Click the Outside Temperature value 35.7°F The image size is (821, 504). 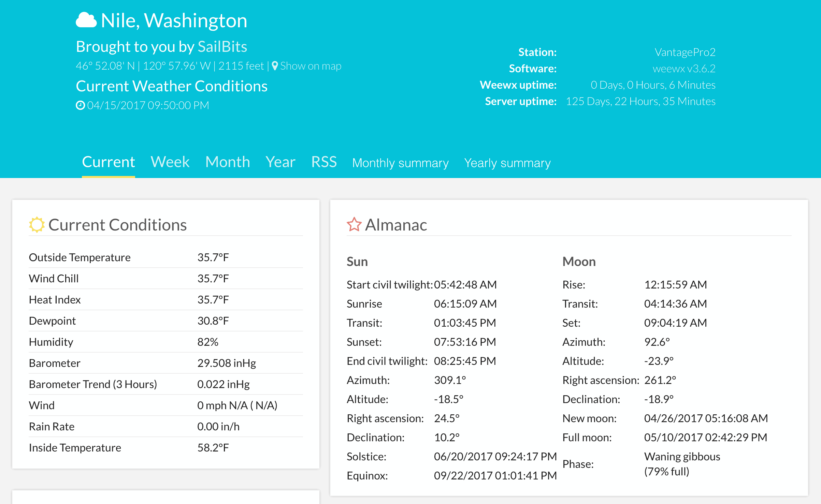point(213,257)
